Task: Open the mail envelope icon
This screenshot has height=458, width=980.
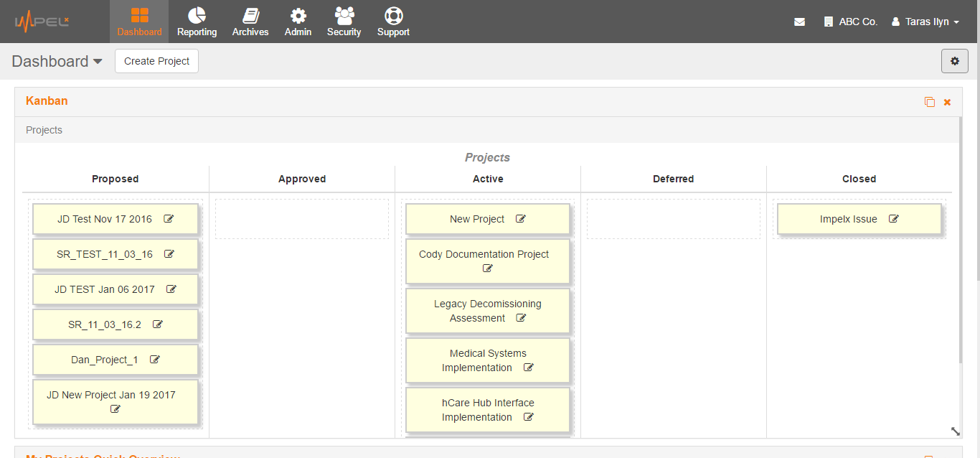Action: [x=799, y=22]
